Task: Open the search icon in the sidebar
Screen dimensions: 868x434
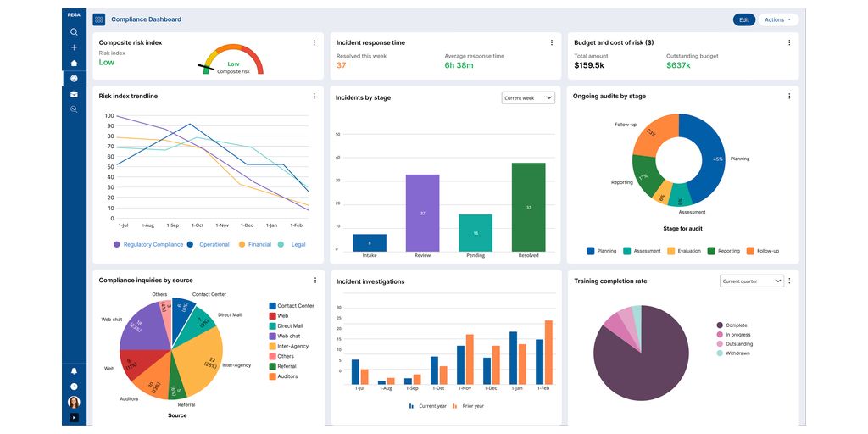Action: point(74,32)
